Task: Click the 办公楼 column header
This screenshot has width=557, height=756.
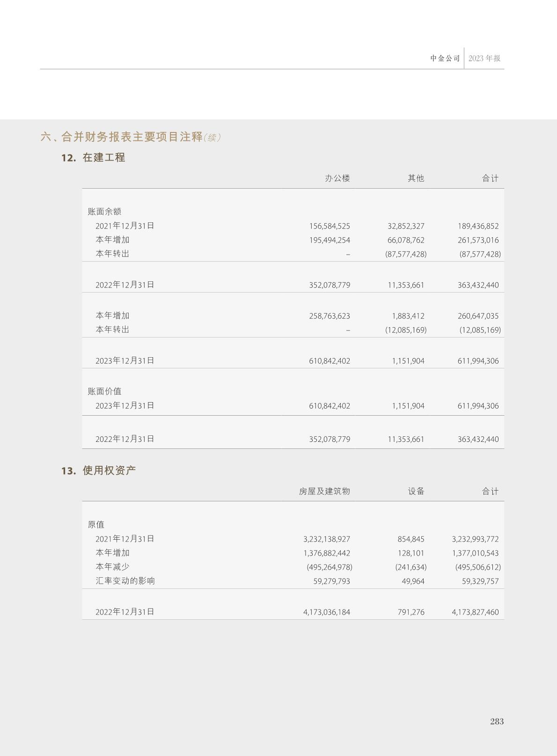Action: [x=337, y=178]
